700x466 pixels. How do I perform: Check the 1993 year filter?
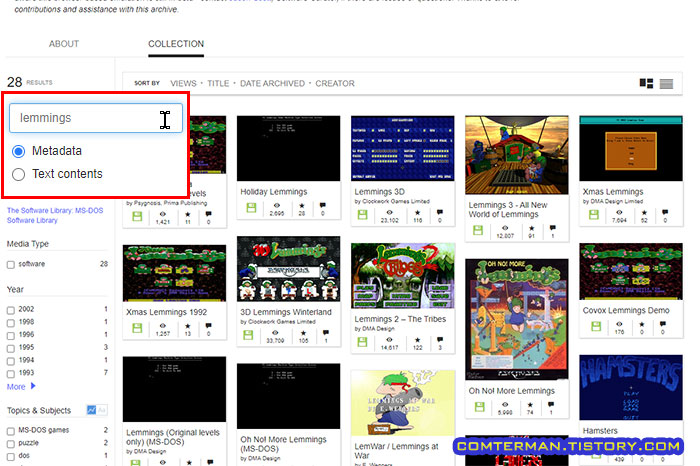(11, 374)
